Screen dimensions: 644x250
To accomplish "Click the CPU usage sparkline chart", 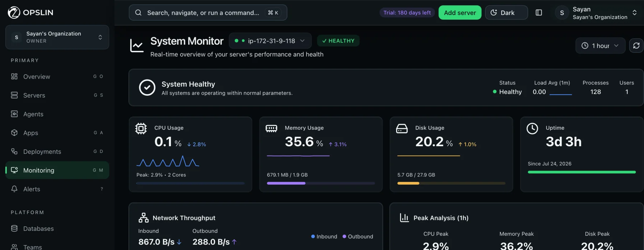I will [x=168, y=161].
